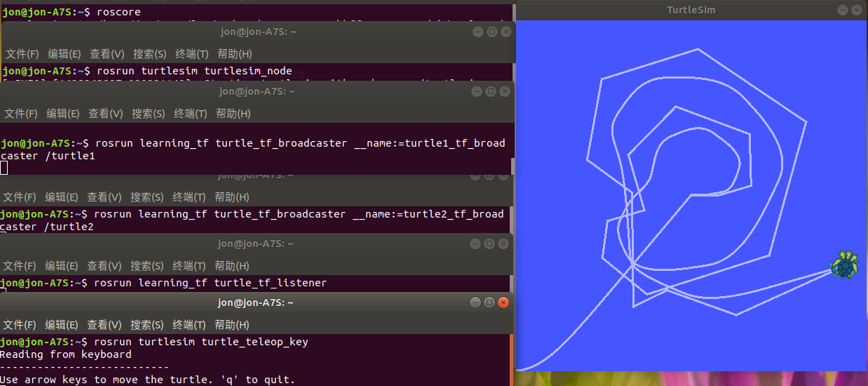Close the TurtleSim window
Viewport: 868px width, 386px height.
tap(857, 10)
